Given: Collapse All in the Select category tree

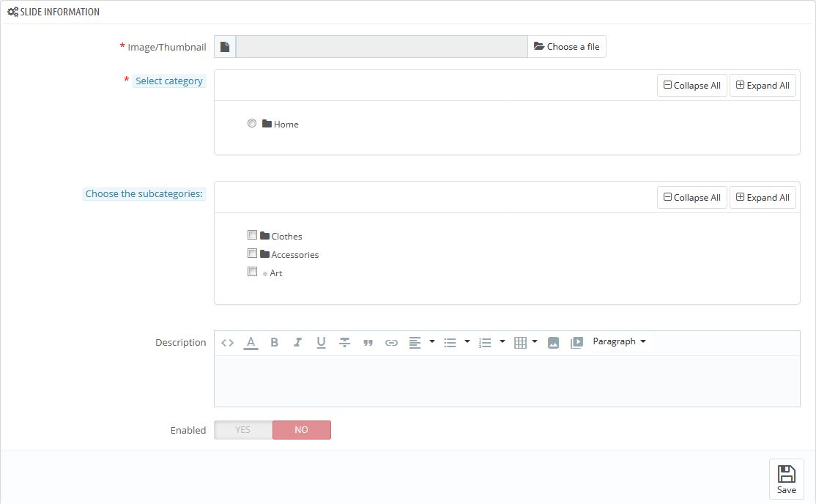Looking at the screenshot, I should tap(691, 85).
